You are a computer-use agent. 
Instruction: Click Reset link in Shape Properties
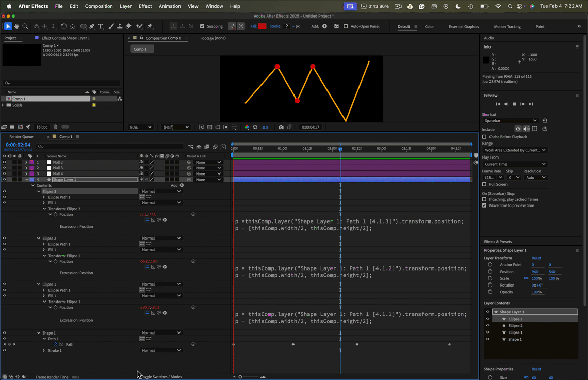pos(536,369)
